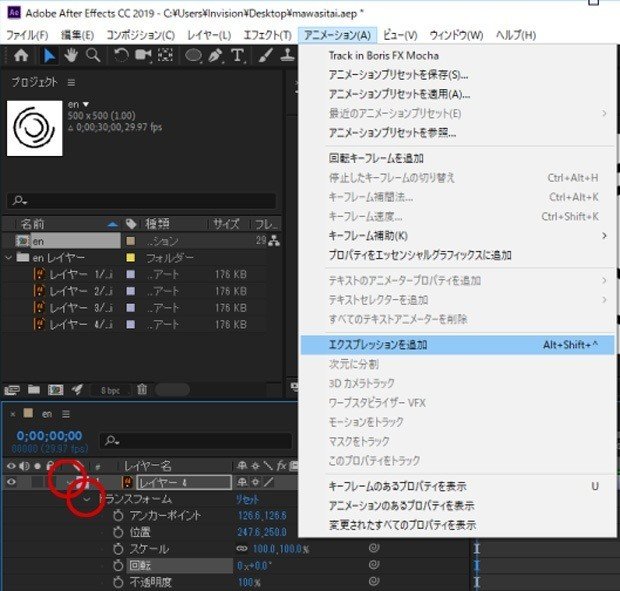The width and height of the screenshot is (620, 591).
Task: Open the timeline search filter dropdown
Action: 112,440
